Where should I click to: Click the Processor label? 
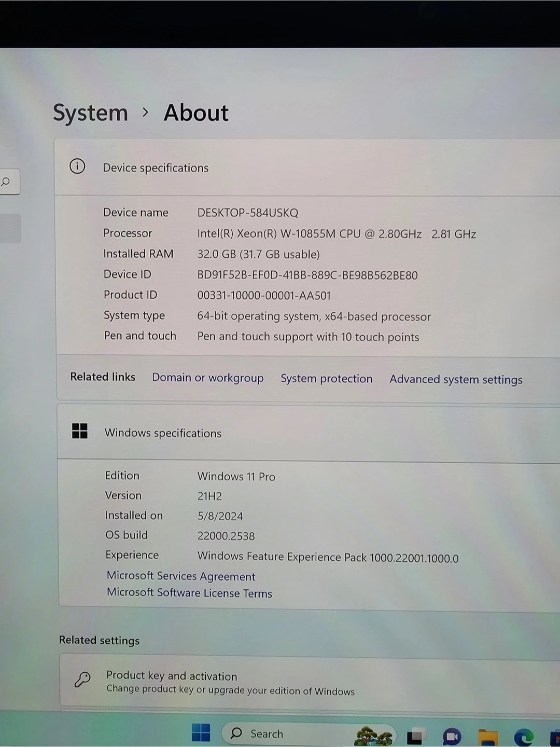click(x=128, y=233)
